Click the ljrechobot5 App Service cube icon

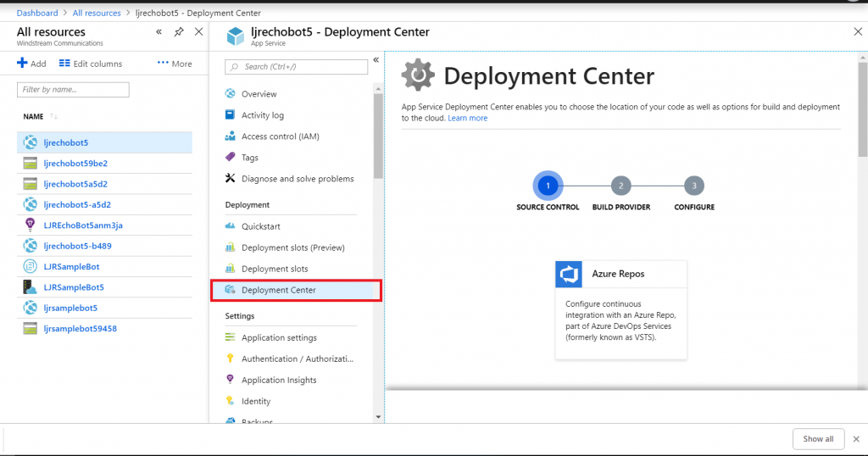236,36
